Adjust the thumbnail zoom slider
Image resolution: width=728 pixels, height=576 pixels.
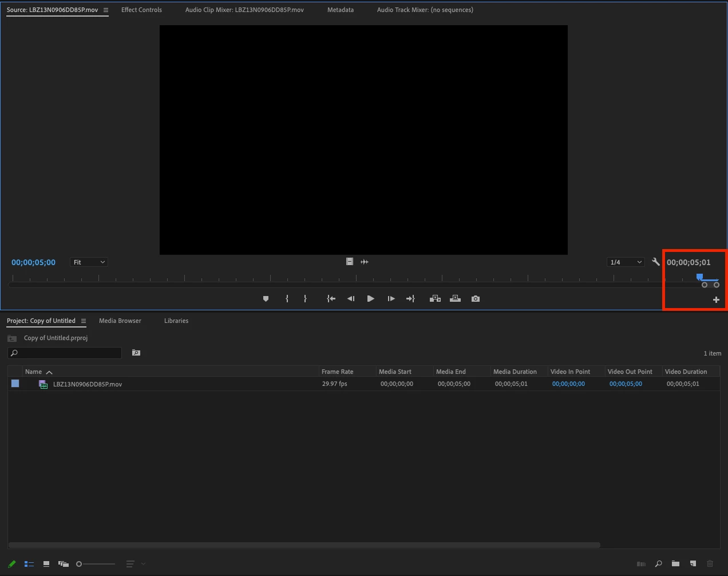(x=96, y=564)
